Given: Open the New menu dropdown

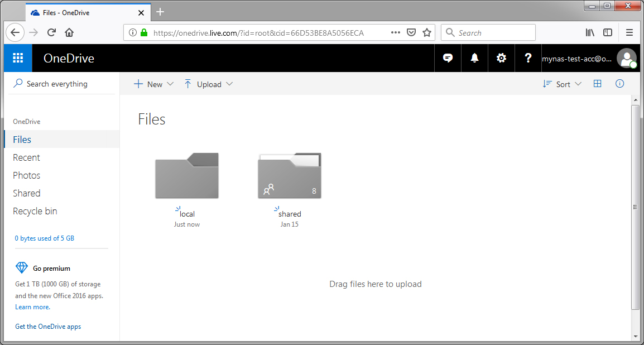Looking at the screenshot, I should click(153, 84).
